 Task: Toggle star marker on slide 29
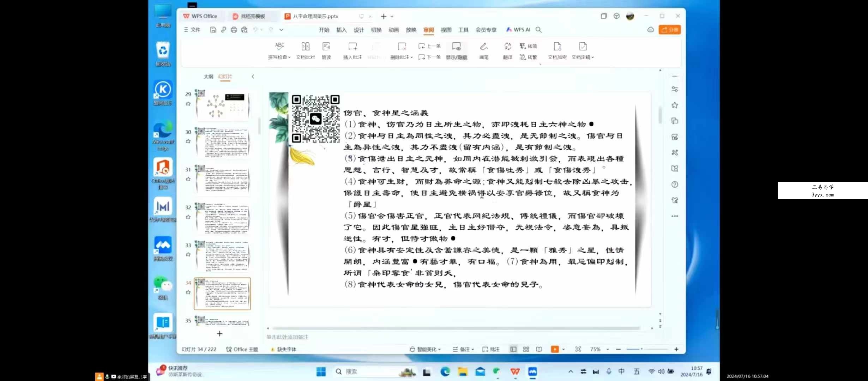[x=188, y=104]
